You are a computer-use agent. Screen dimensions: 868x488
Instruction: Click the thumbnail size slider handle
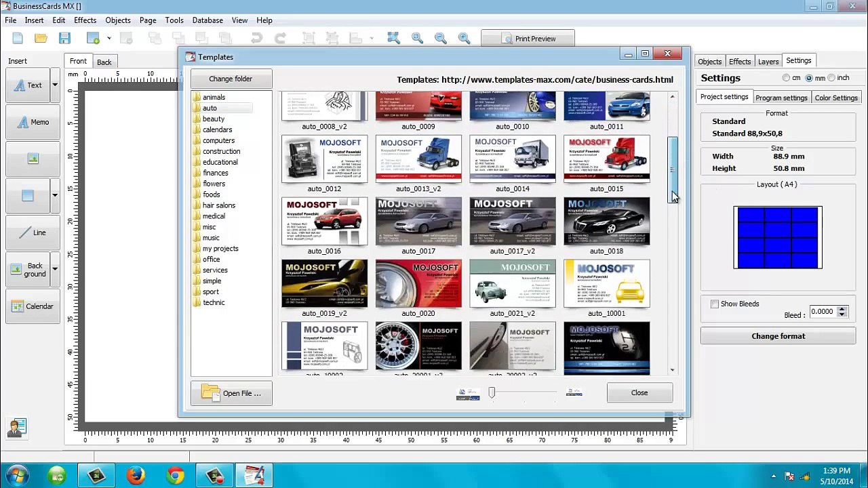click(492, 392)
